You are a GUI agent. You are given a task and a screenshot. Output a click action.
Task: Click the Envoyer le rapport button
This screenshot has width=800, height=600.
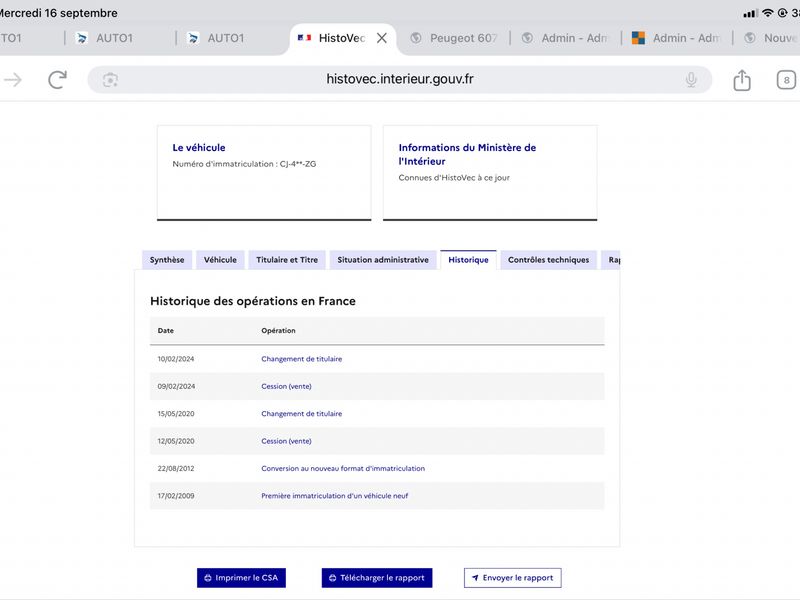pyautogui.click(x=513, y=578)
